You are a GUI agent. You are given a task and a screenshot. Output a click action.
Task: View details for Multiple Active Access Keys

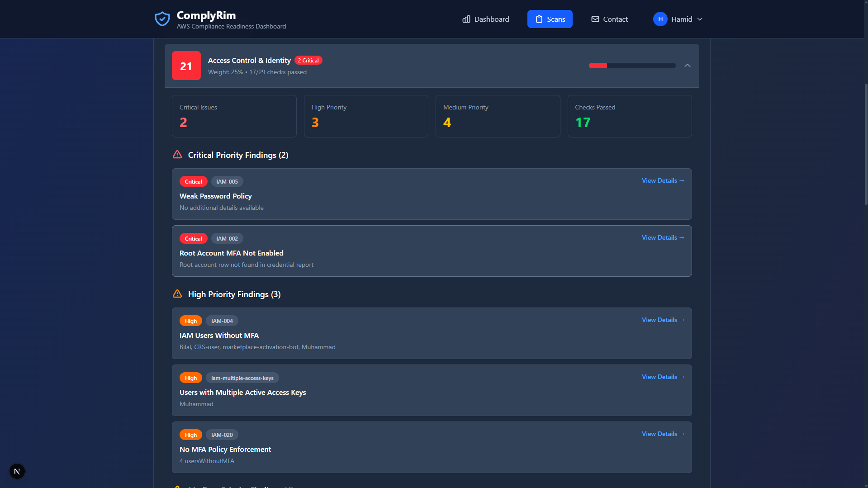pos(663,377)
